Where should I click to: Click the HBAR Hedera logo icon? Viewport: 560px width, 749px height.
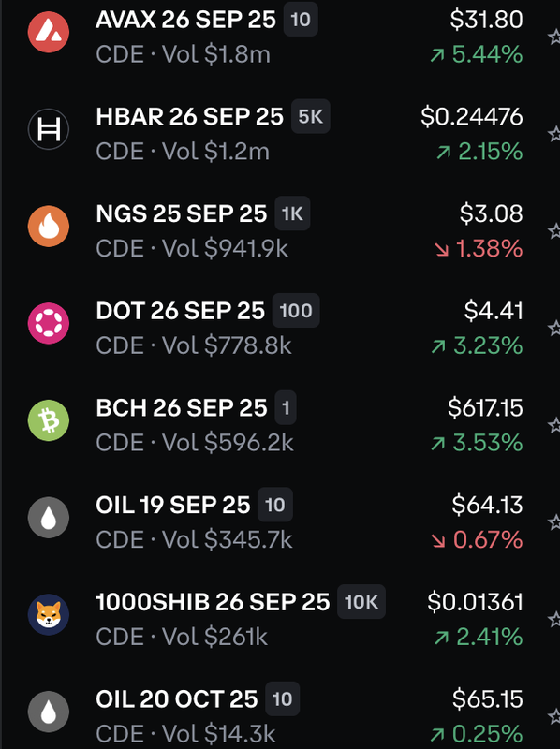[49, 129]
